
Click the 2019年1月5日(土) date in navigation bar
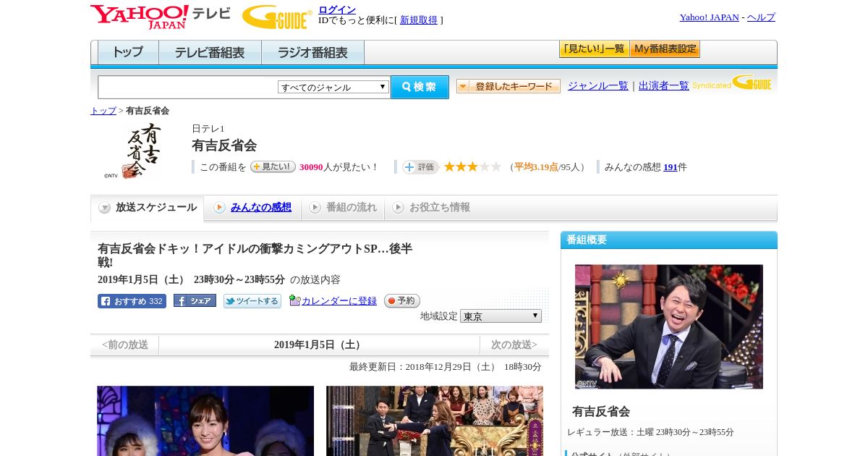click(319, 345)
